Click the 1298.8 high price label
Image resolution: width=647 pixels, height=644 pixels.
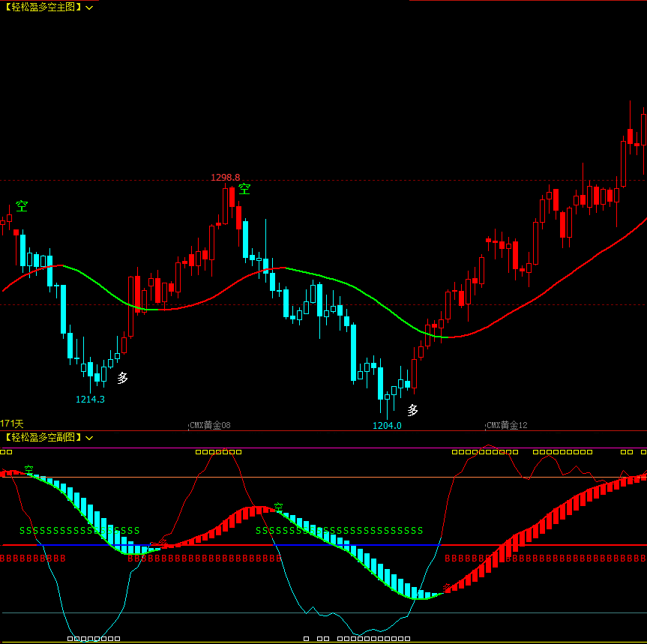click(226, 178)
